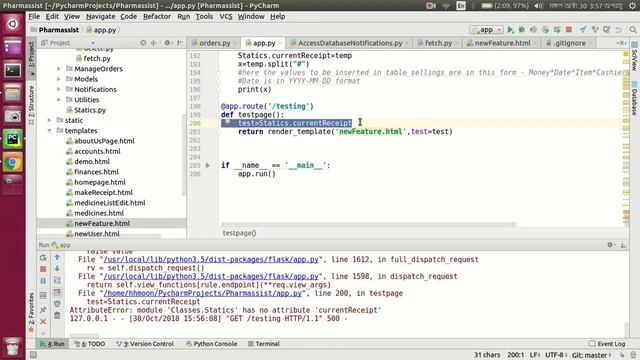Stop the running process in the main toolbar
This screenshot has height=360, width=640.
point(569,29)
